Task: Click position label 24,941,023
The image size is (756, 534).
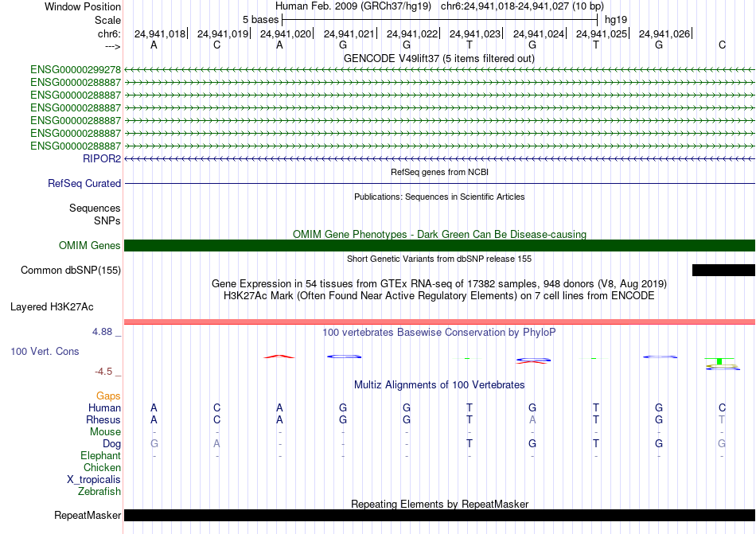Action: (x=475, y=33)
